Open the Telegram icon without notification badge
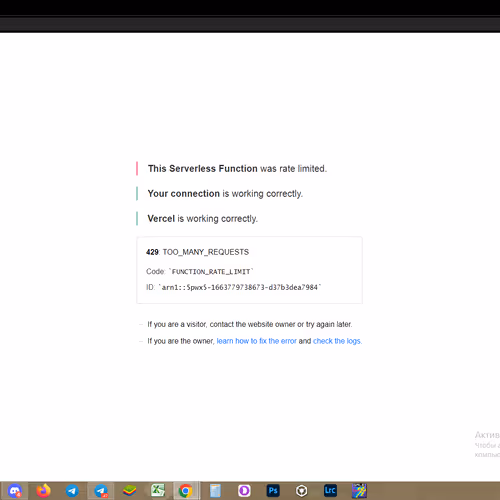The height and width of the screenshot is (500, 500). coord(72,491)
